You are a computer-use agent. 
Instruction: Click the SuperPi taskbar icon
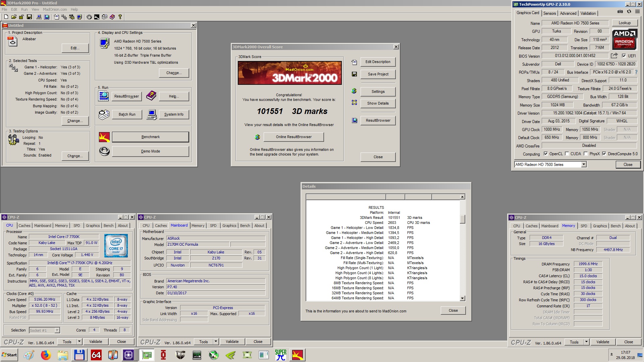(x=280, y=355)
